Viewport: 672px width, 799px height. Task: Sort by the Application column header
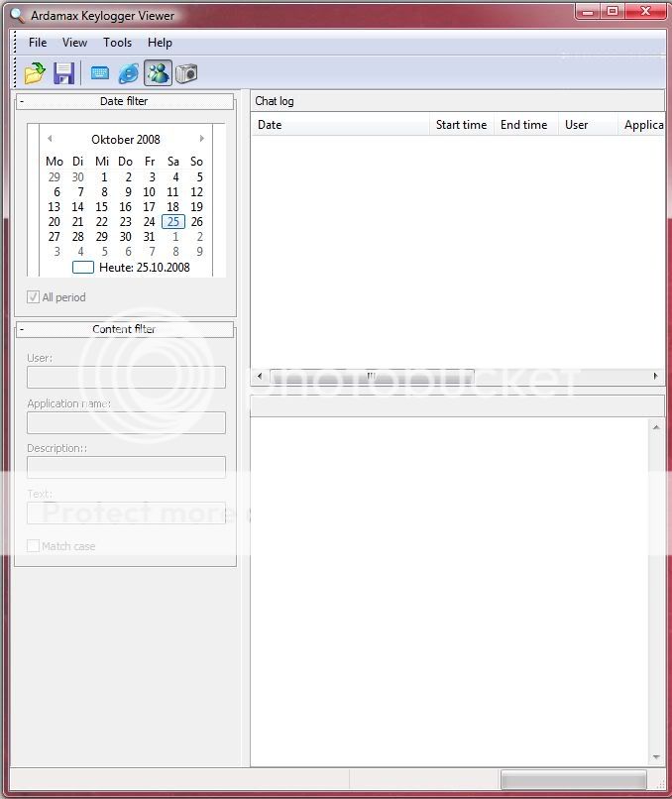pos(641,125)
